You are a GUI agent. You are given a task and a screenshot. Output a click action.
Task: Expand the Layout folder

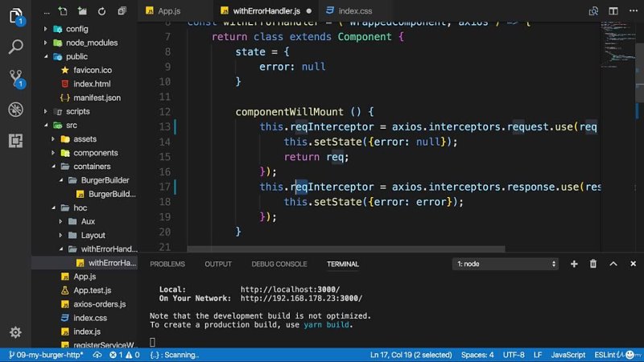85,235
